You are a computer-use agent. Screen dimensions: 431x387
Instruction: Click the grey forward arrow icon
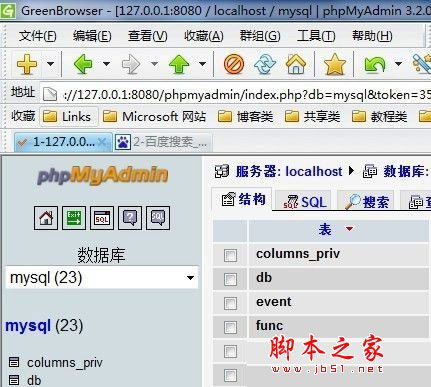(x=131, y=64)
